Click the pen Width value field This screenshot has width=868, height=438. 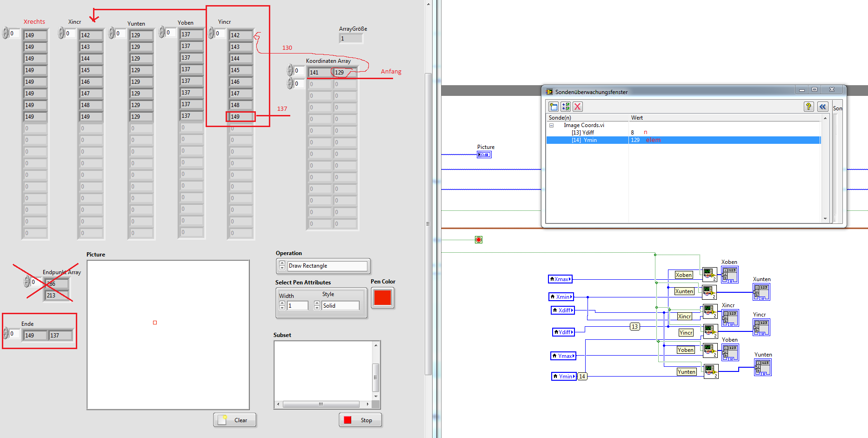coord(297,305)
